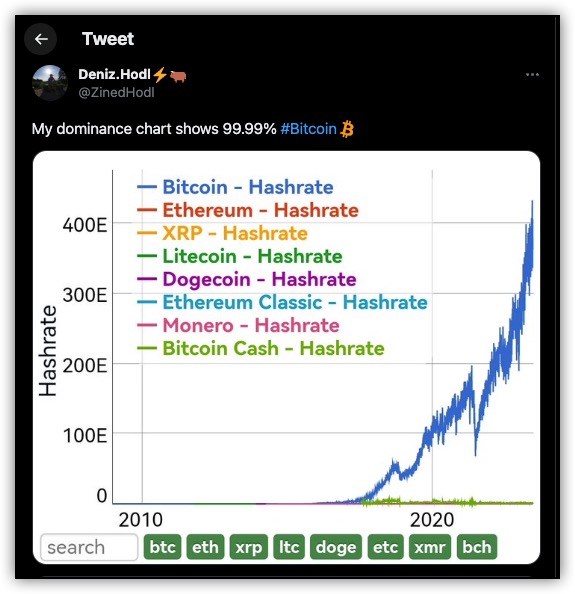Toggle the xrp tag button

coord(248,547)
